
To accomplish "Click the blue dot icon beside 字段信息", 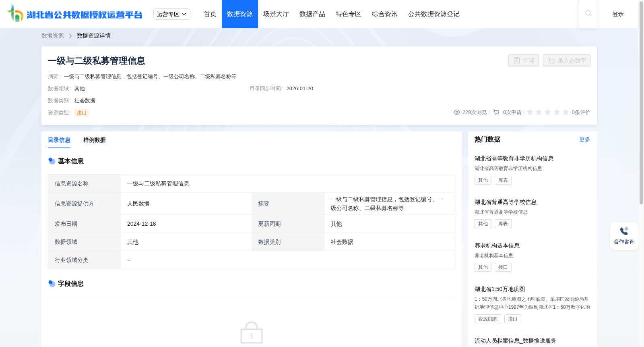I will click(52, 284).
